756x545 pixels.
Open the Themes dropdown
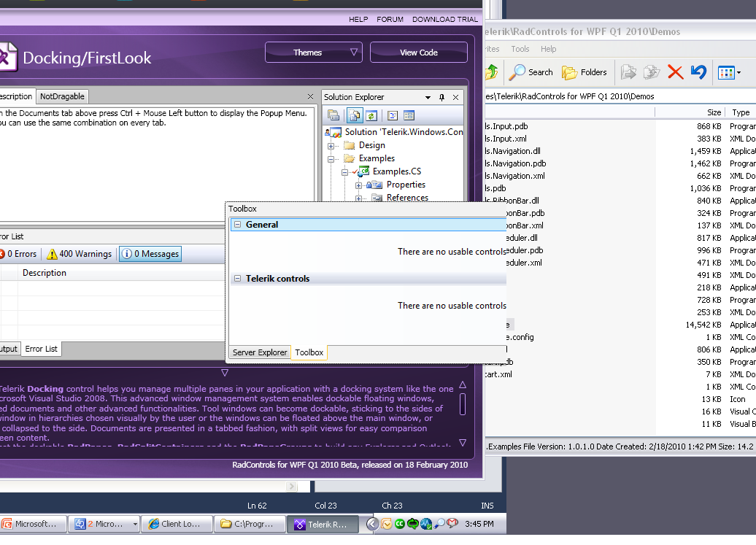click(314, 53)
